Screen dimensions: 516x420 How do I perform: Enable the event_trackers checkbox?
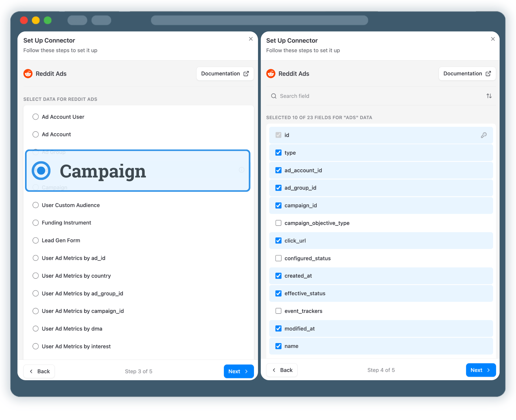(x=278, y=311)
